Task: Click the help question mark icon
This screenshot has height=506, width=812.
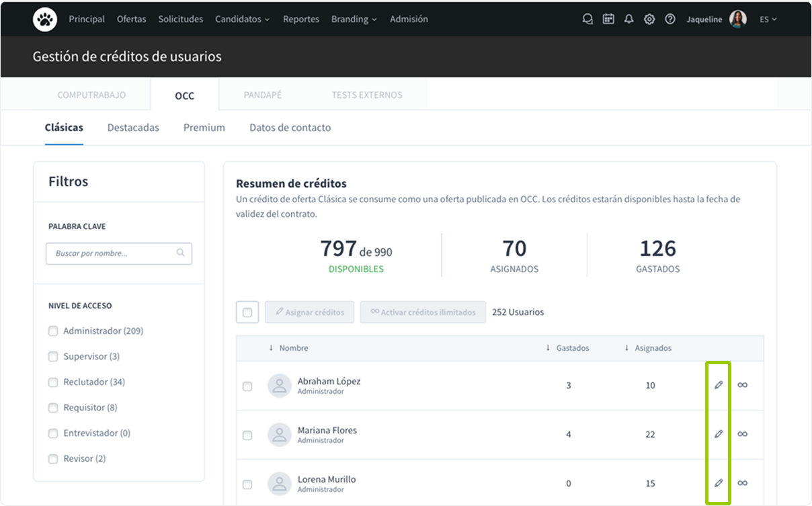Action: 669,19
